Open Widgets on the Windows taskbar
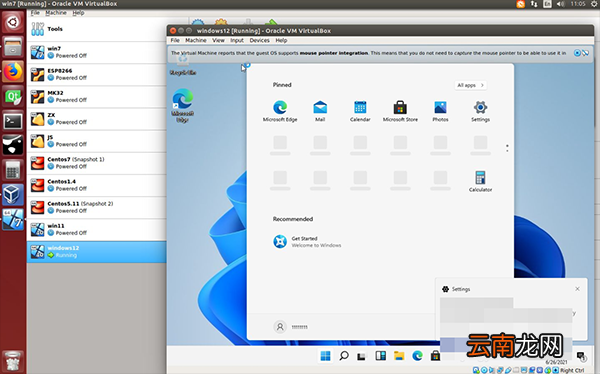The height and width of the screenshot is (374, 600). (380, 356)
